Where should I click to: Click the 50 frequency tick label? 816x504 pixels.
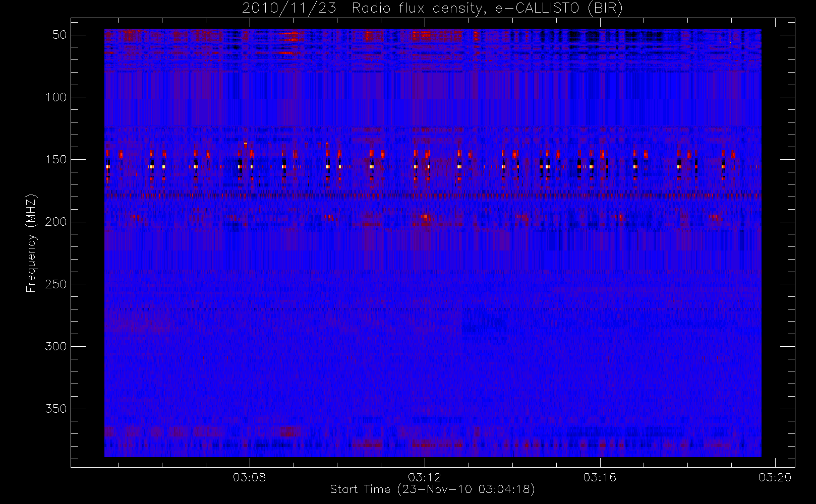pos(60,35)
